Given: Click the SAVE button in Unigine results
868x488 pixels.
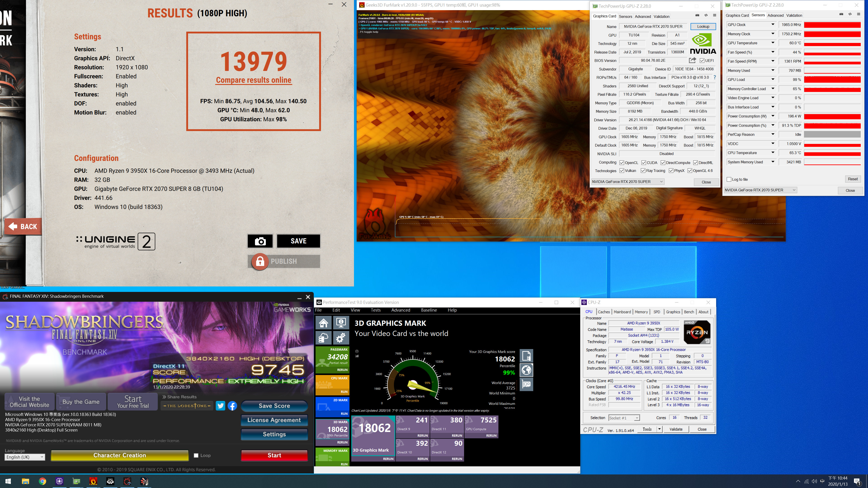Looking at the screenshot, I should click(x=298, y=241).
